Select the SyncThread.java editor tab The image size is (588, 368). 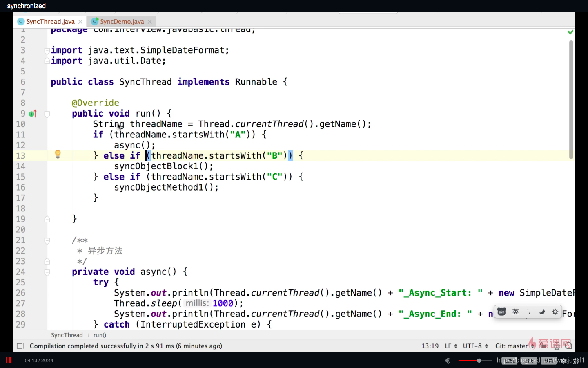(x=50, y=22)
